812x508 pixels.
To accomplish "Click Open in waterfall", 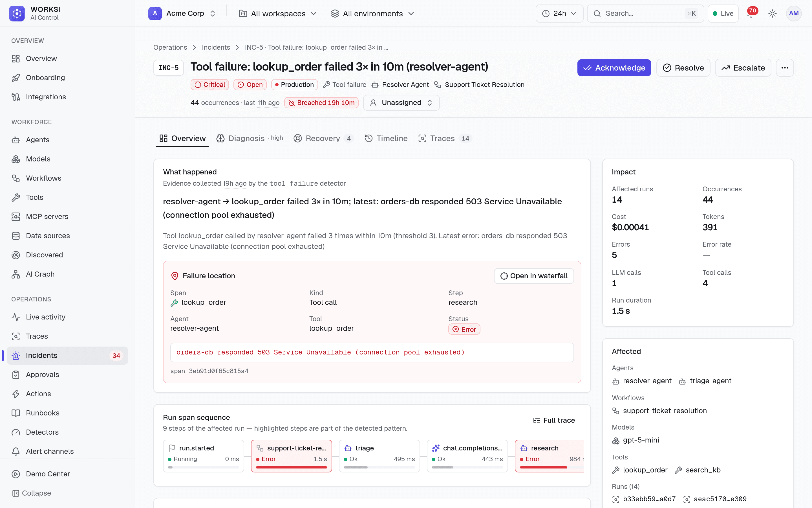I will pos(534,276).
